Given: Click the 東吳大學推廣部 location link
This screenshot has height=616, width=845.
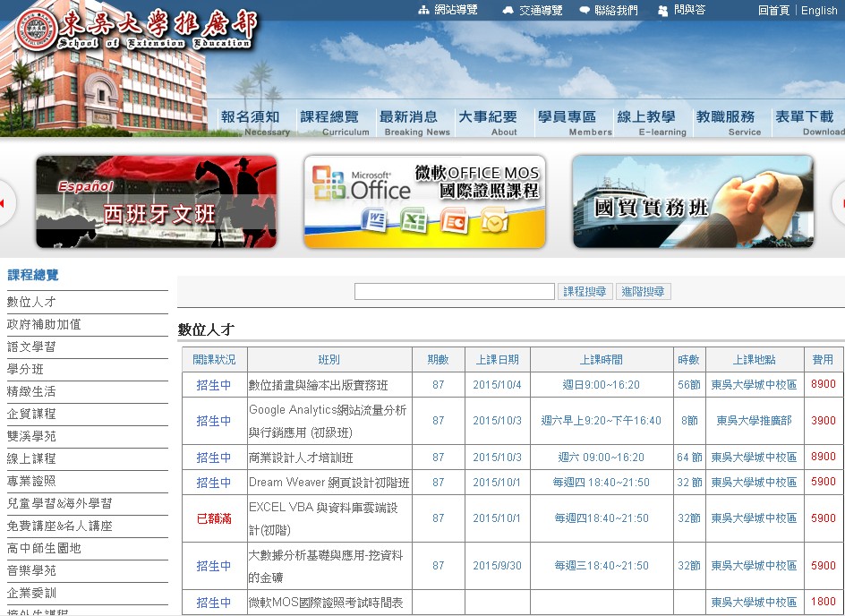Looking at the screenshot, I should coord(754,421).
